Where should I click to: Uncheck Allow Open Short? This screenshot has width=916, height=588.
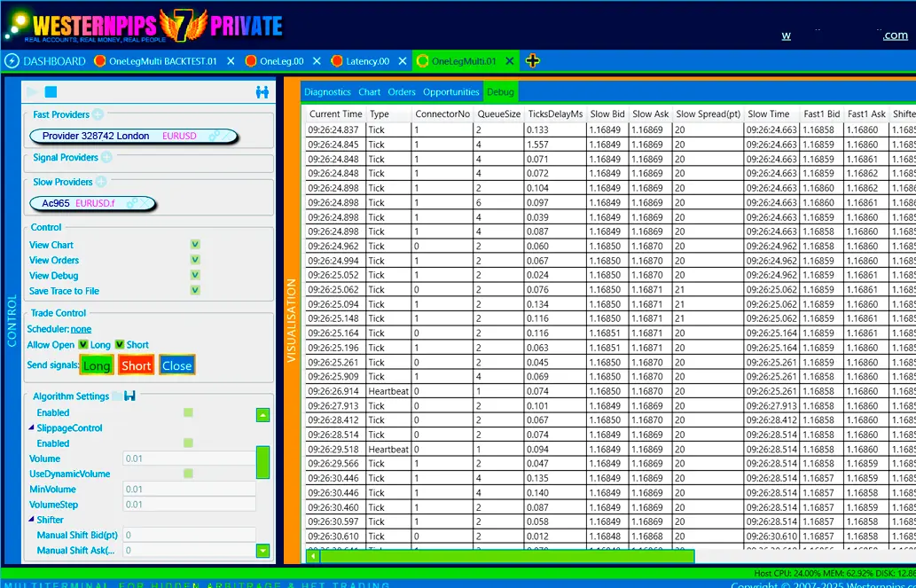pos(120,344)
